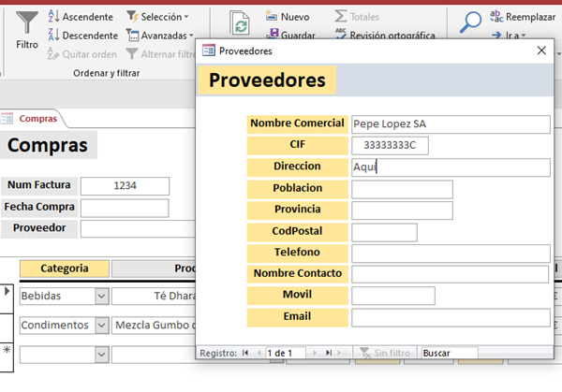The width and height of the screenshot is (562, 392).
Task: Click Reemplazar in the ribbon
Action: [x=522, y=17]
